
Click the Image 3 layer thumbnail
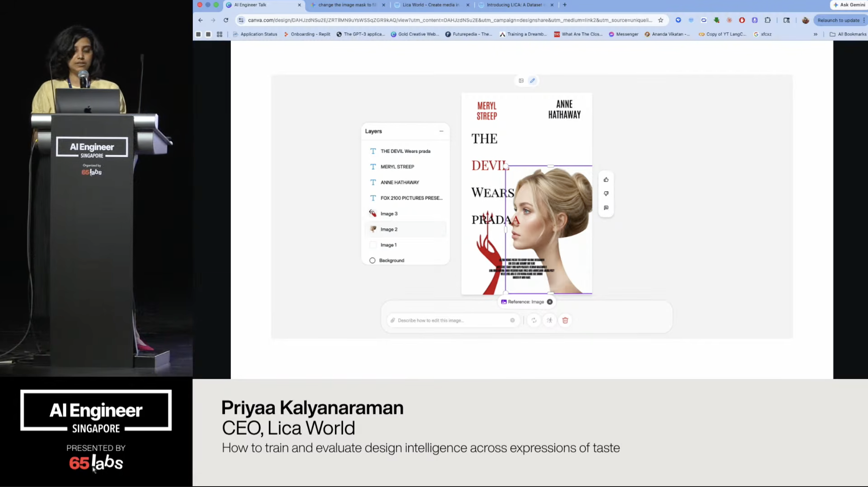(x=373, y=213)
